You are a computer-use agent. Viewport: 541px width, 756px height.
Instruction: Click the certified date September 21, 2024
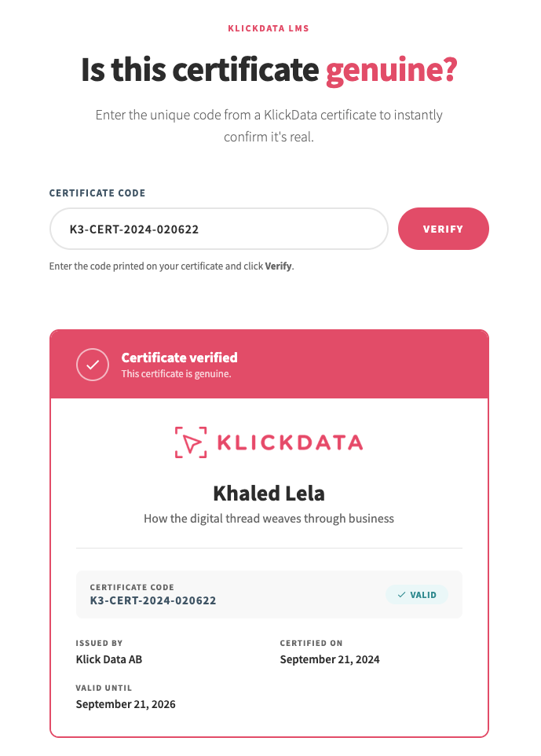point(330,659)
